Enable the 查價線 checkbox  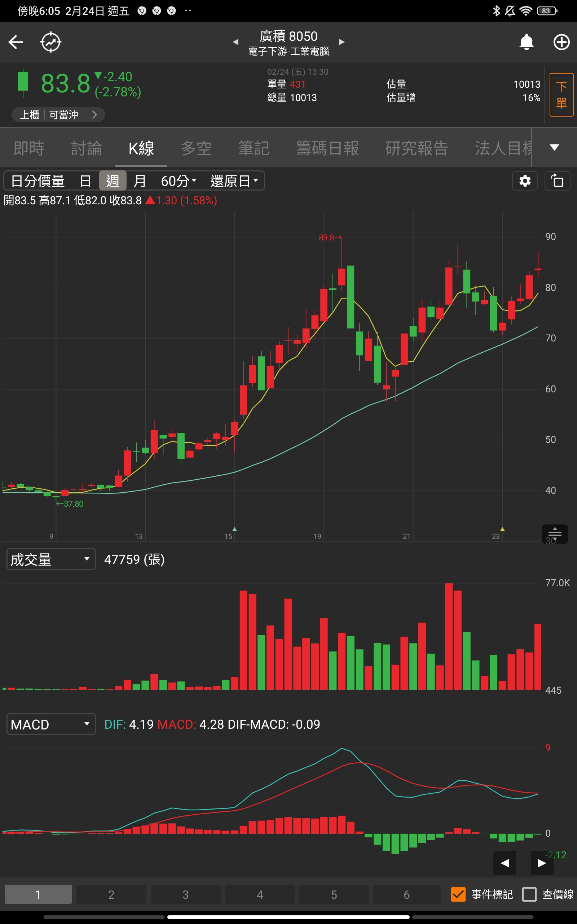[x=529, y=894]
